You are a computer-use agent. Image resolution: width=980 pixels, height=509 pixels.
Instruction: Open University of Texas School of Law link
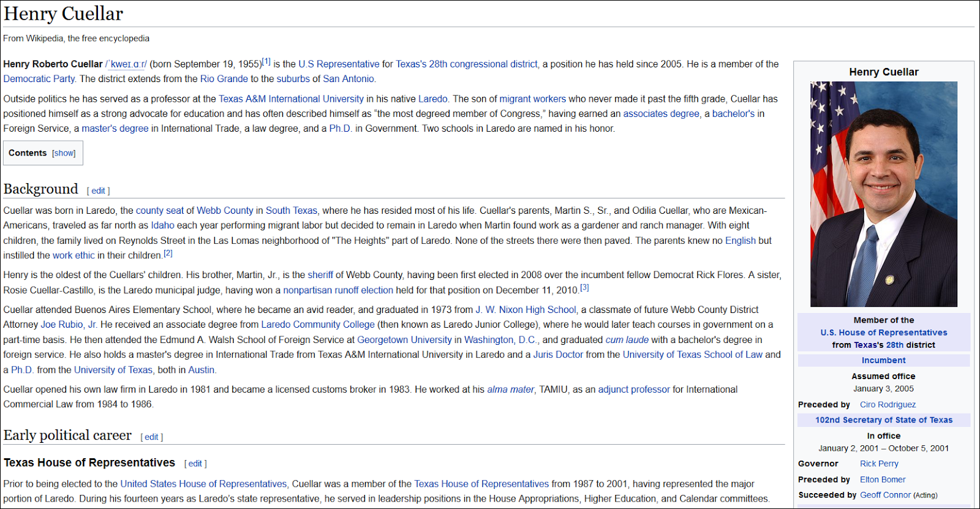click(693, 355)
